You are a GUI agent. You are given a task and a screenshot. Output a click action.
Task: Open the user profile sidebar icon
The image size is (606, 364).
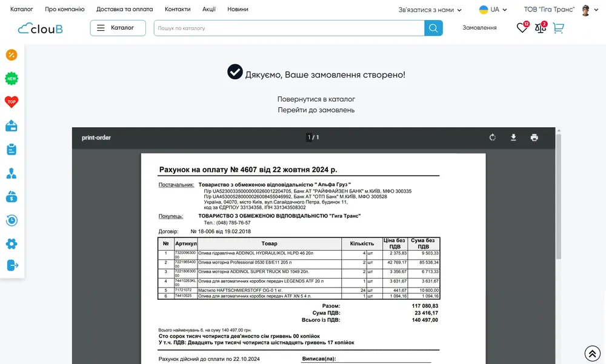12,173
